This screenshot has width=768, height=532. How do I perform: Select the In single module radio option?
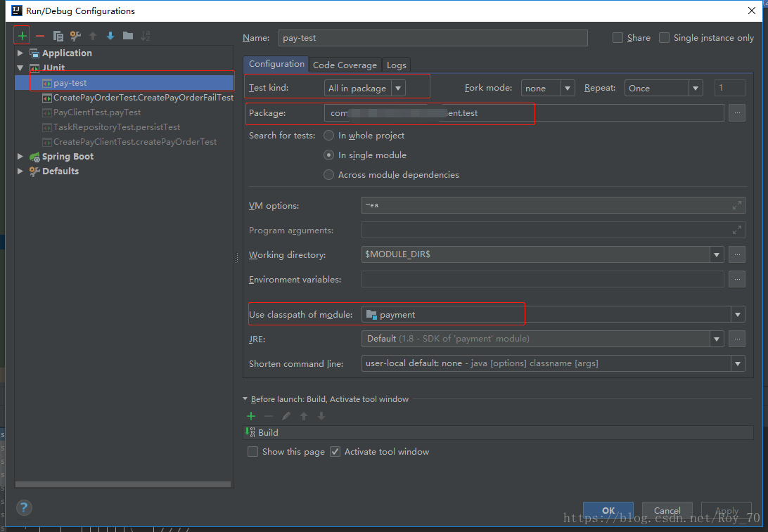click(328, 155)
